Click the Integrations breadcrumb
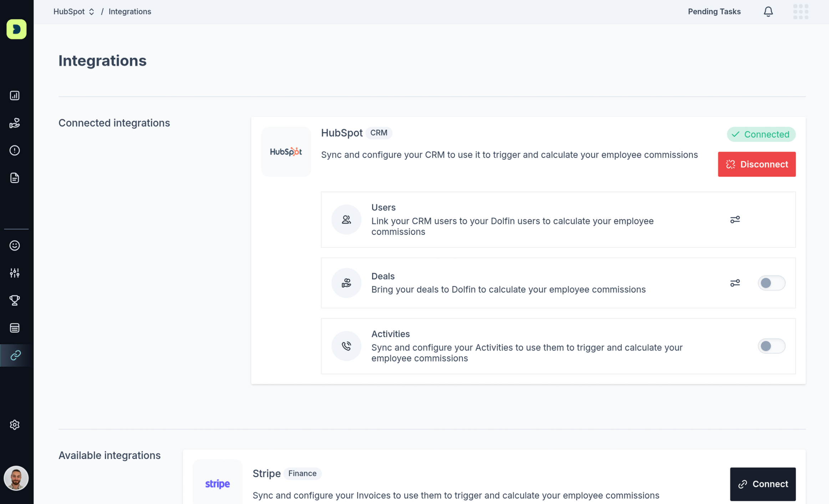The width and height of the screenshot is (829, 504). pyautogui.click(x=130, y=12)
